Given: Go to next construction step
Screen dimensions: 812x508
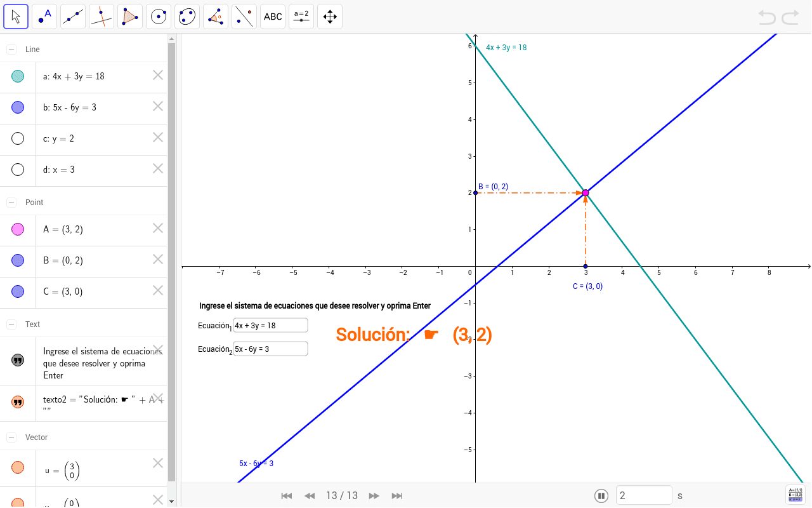Looking at the screenshot, I should [374, 496].
